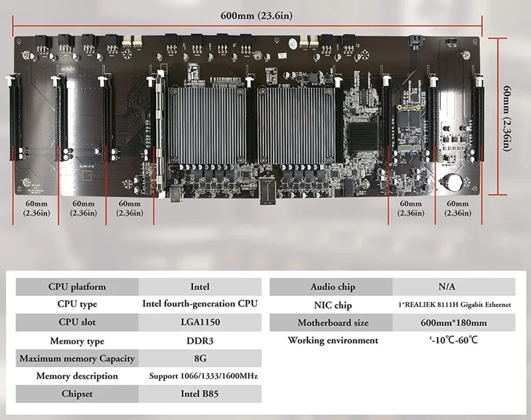Click the Support 1066/1333/1600MHz text
This screenshot has width=531, height=420.
[200, 376]
